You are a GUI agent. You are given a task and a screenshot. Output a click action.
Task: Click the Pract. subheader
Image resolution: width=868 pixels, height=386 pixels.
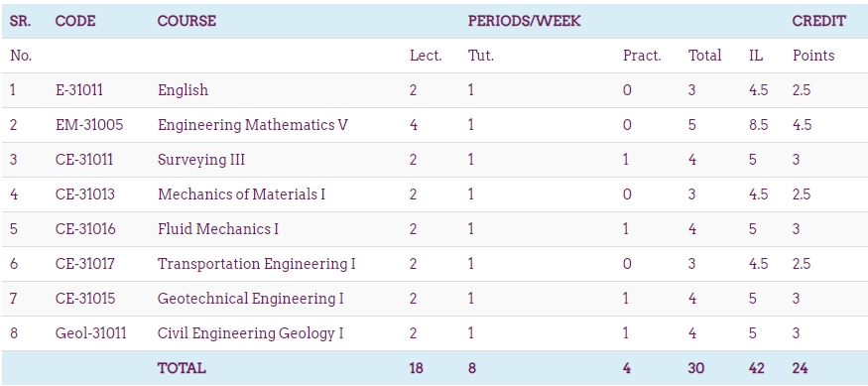tap(642, 56)
